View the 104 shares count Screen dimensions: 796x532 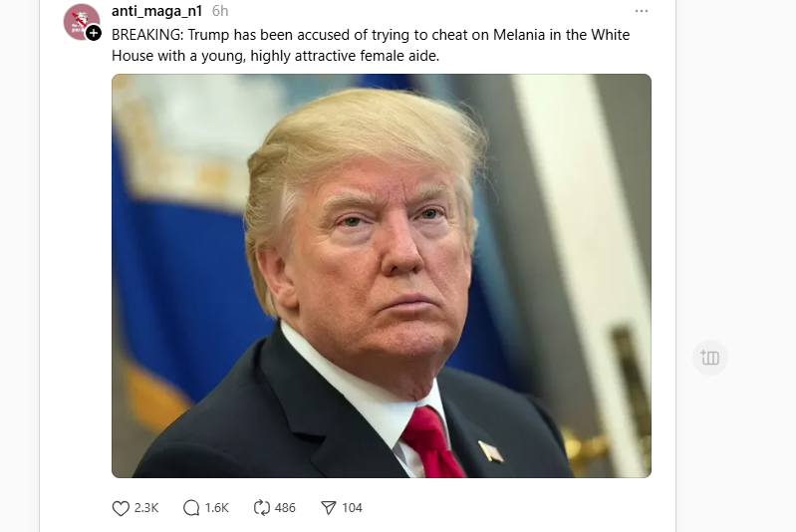point(352,508)
